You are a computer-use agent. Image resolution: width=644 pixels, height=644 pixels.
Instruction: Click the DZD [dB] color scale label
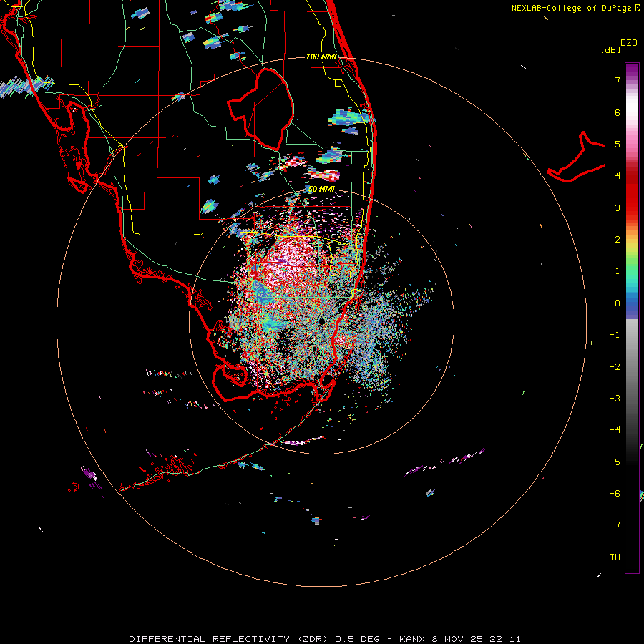[620, 47]
